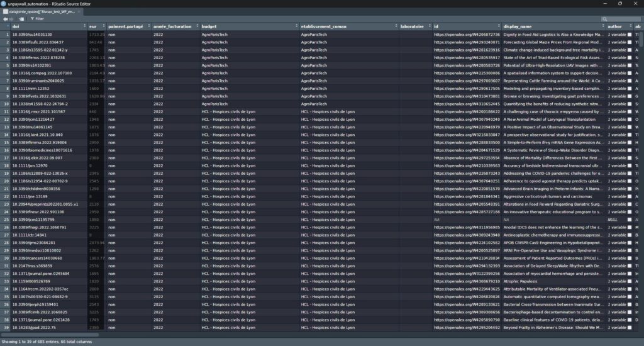Click the back navigation arrow in toolbar

(5, 19)
